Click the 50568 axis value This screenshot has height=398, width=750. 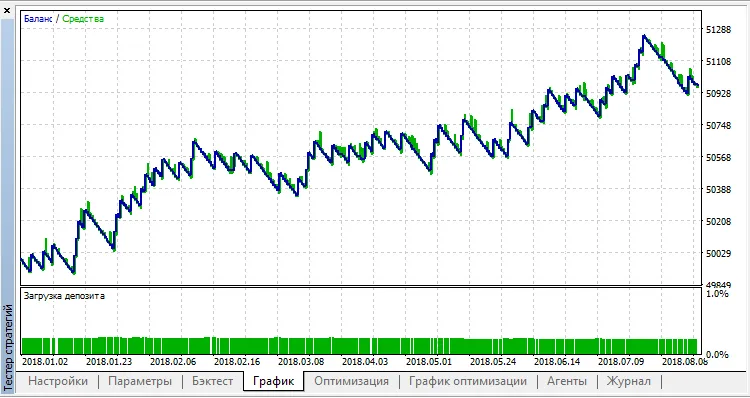click(719, 158)
